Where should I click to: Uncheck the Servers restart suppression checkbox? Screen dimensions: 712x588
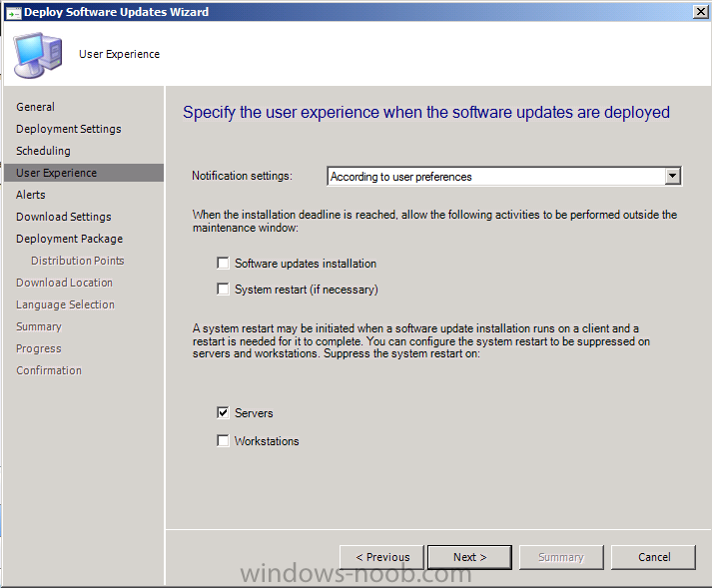pyautogui.click(x=223, y=412)
